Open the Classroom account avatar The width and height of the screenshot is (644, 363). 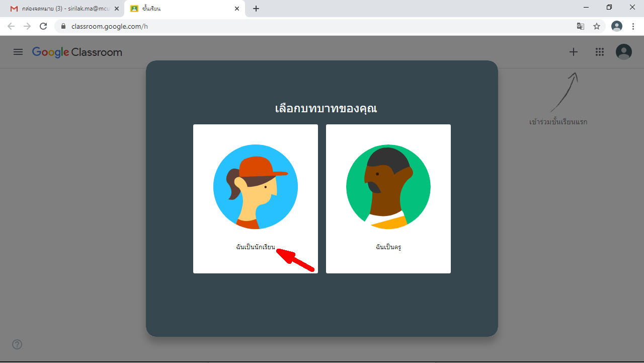[x=624, y=52]
